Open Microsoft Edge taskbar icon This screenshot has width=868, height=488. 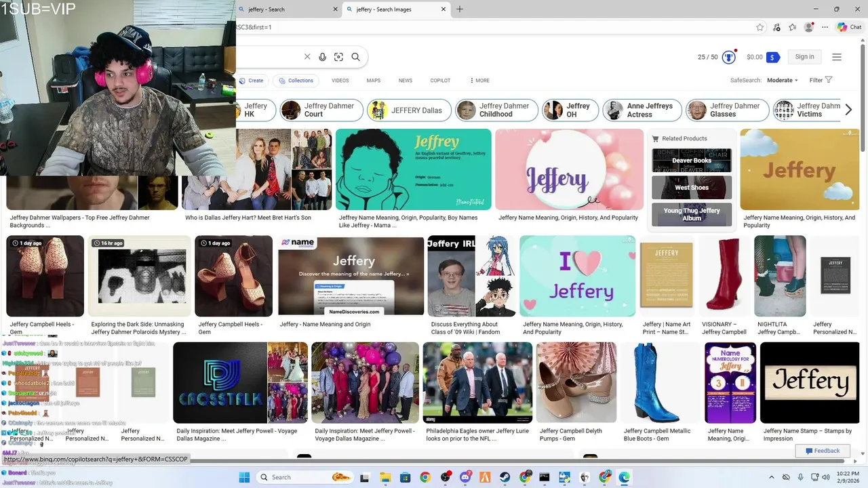pos(625,477)
